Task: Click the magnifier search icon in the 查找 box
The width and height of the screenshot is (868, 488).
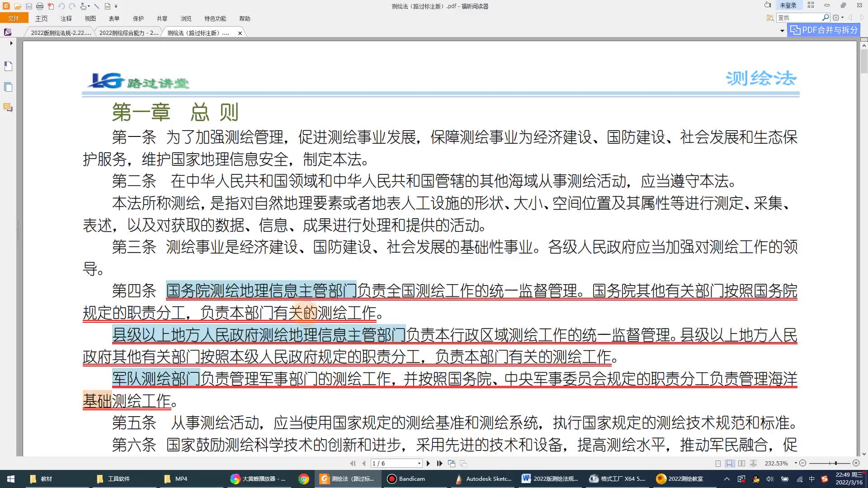Action: coord(826,18)
